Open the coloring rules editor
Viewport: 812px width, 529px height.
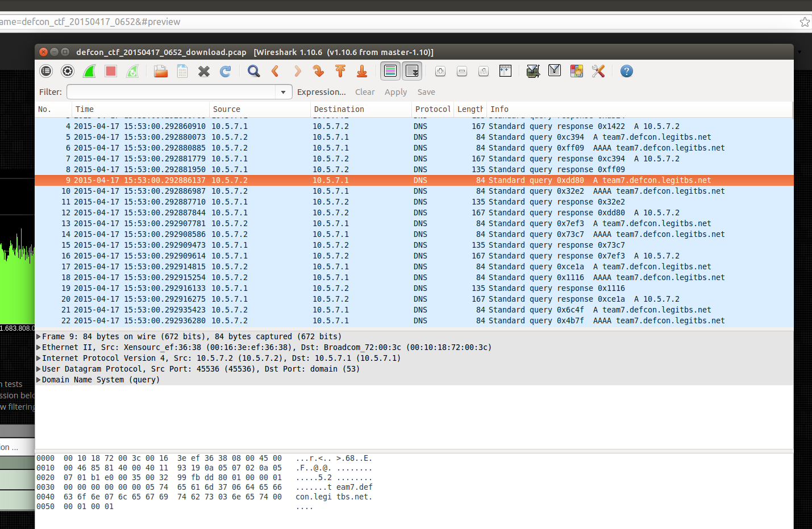(x=576, y=71)
